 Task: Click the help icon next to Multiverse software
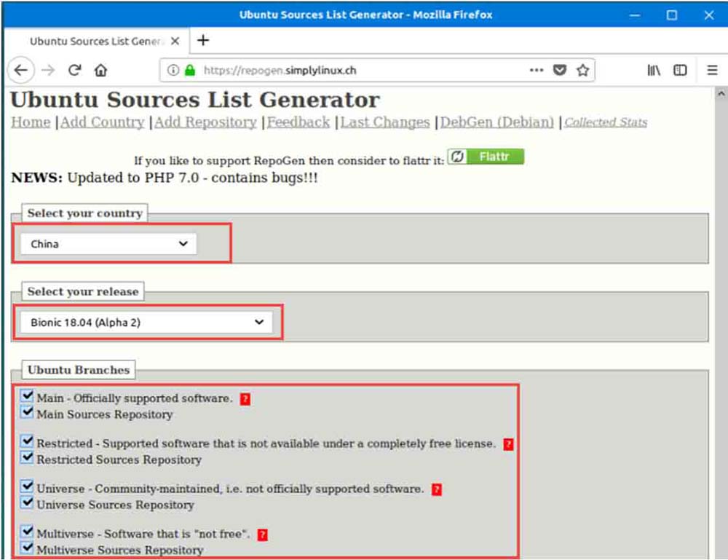coord(262,535)
